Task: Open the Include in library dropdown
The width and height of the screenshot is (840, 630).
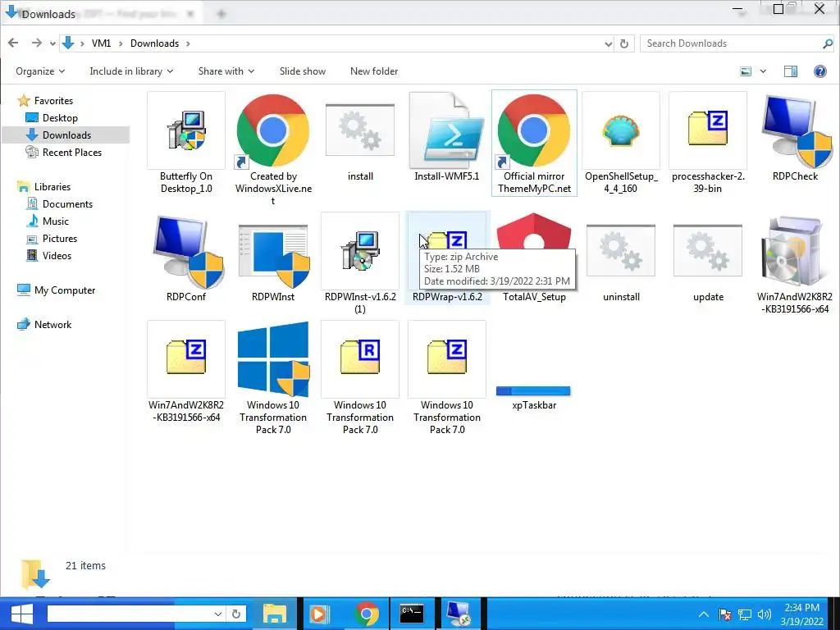Action: point(131,71)
